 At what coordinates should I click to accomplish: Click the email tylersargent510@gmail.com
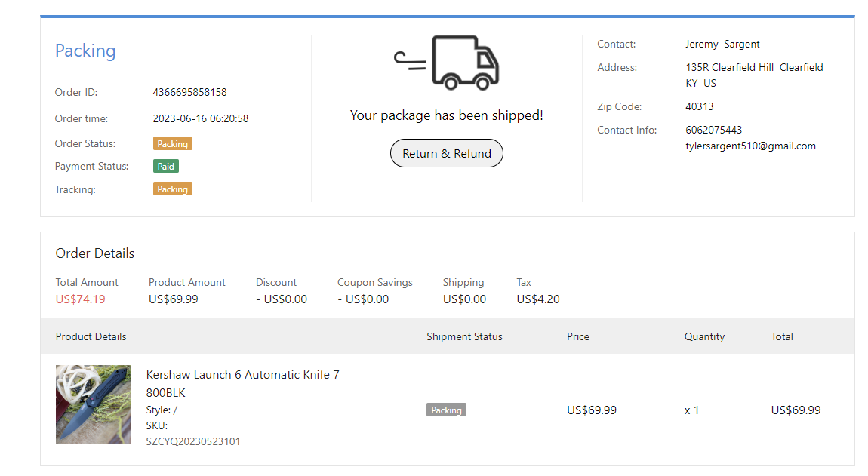pyautogui.click(x=750, y=146)
